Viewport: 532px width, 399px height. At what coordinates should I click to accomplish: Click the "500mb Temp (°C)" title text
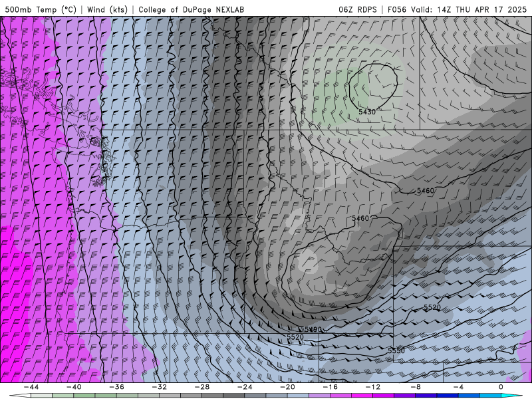click(41, 9)
